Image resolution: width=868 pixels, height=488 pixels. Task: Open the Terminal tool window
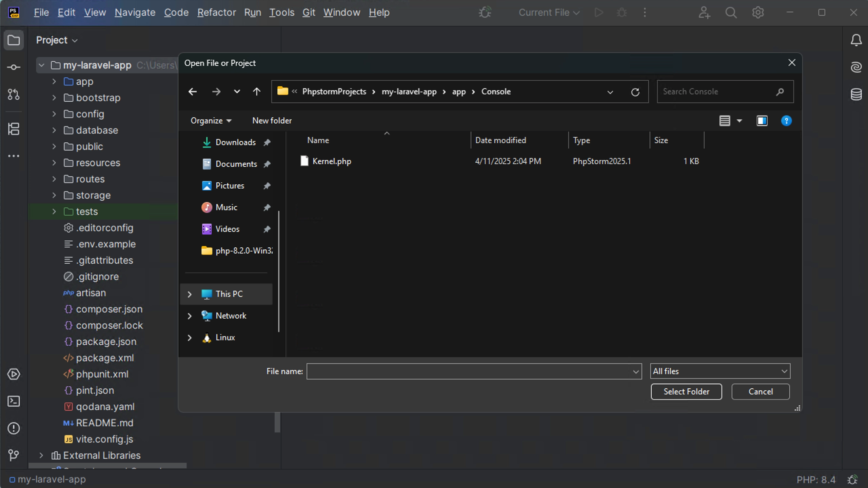tap(14, 401)
